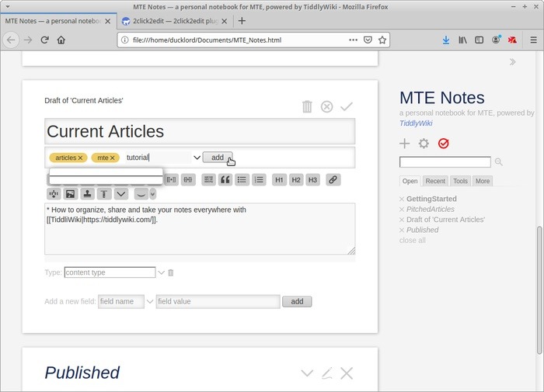The height and width of the screenshot is (392, 544).
Task: Cancel editing with the circled X icon
Action: point(326,106)
